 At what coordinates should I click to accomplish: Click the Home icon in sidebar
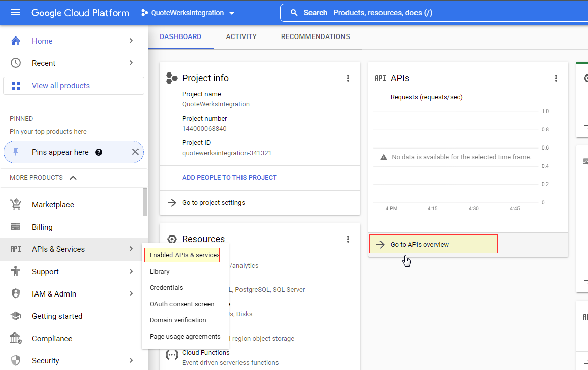16,41
